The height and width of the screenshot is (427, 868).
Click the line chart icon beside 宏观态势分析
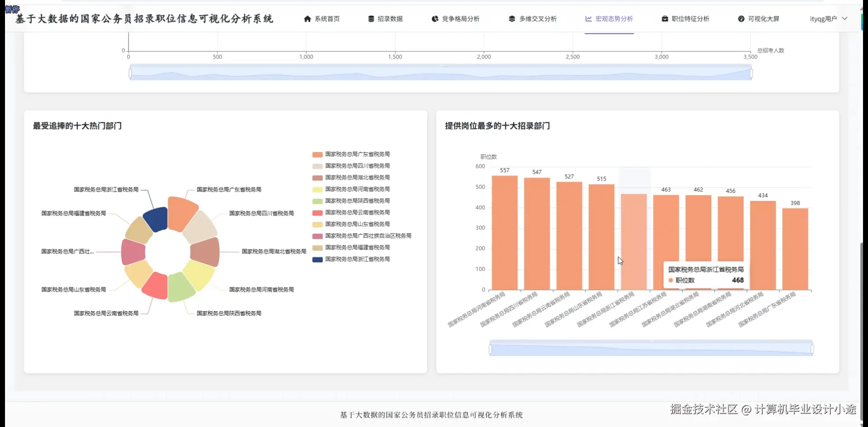588,19
